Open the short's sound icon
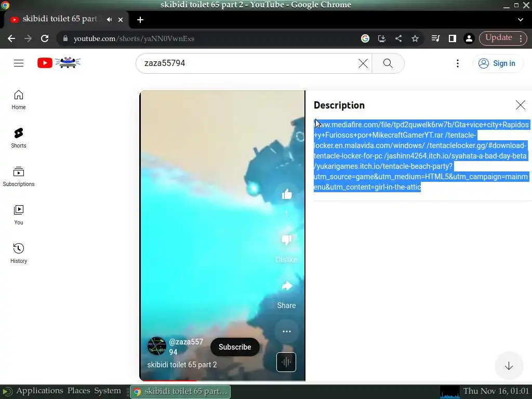This screenshot has height=399, width=532. click(286, 362)
